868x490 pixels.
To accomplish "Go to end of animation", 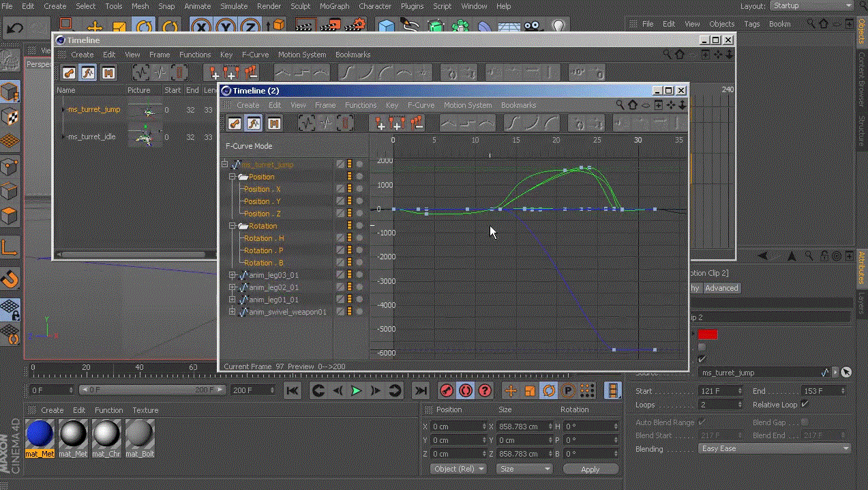I will [x=421, y=390].
